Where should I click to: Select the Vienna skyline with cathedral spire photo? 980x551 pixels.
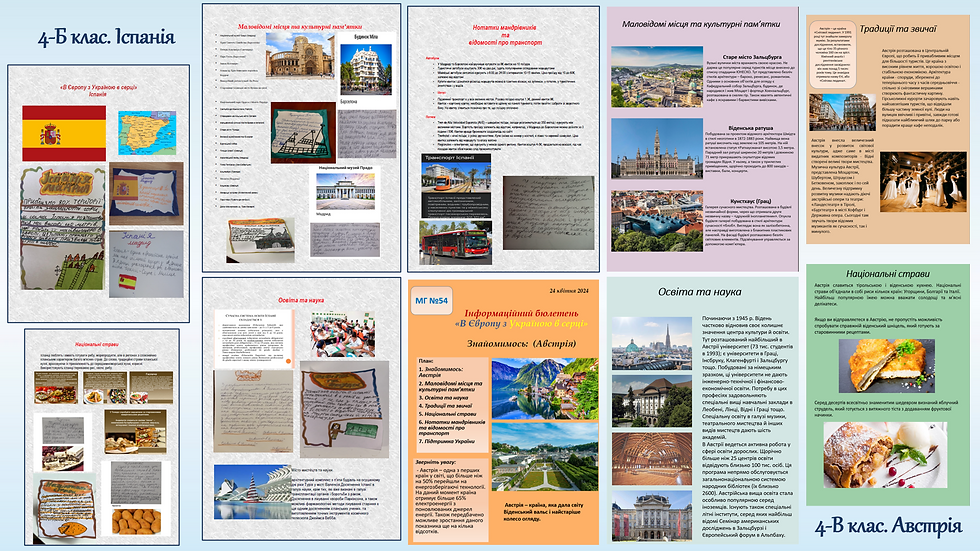point(652,343)
